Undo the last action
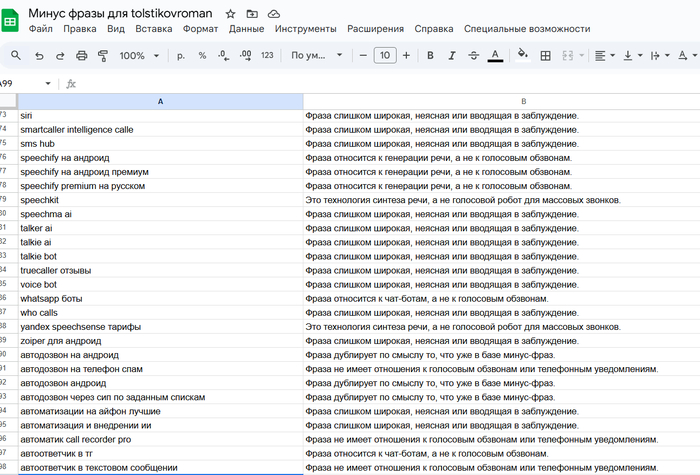 tap(39, 56)
